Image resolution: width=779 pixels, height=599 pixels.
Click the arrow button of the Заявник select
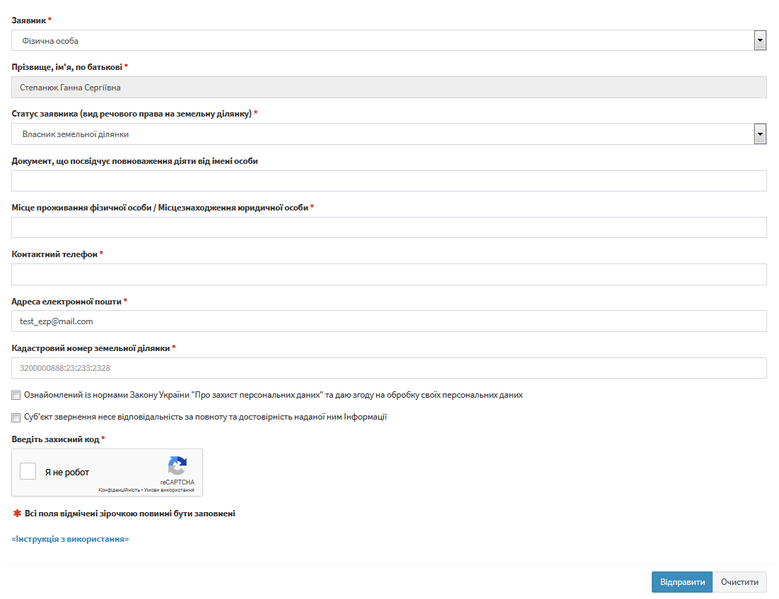pyautogui.click(x=760, y=40)
